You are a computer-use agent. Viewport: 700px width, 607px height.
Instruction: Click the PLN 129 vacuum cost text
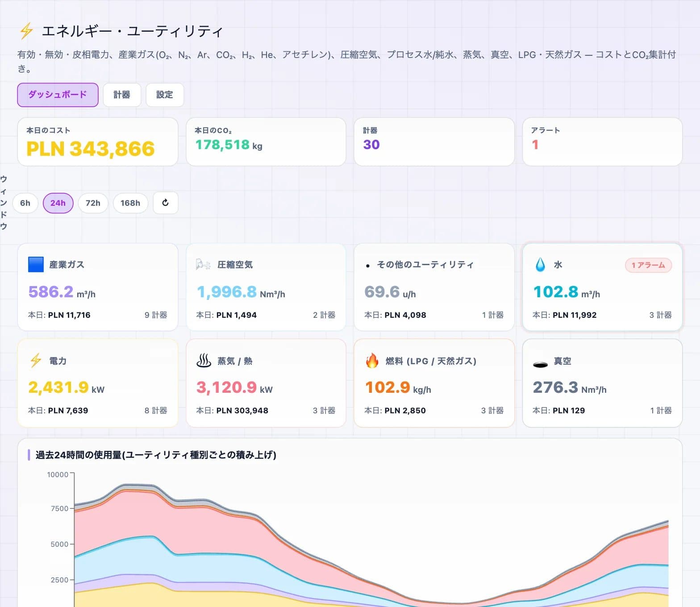pos(569,411)
